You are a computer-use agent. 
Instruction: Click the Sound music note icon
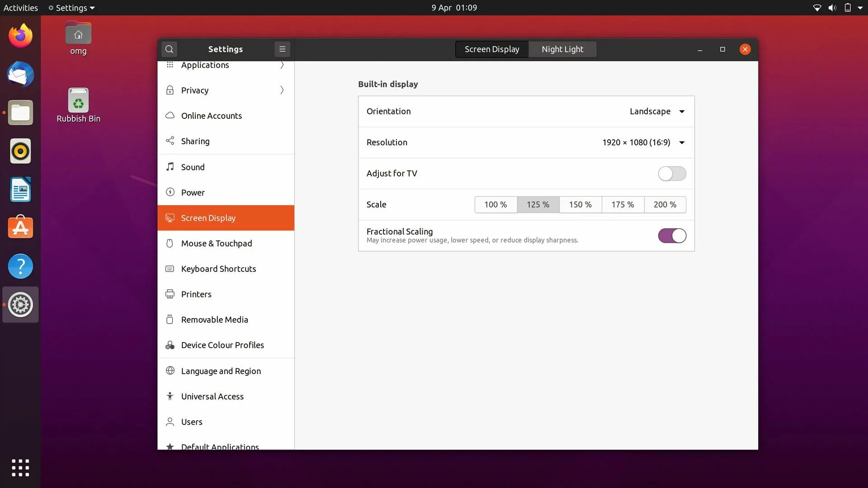(x=170, y=167)
